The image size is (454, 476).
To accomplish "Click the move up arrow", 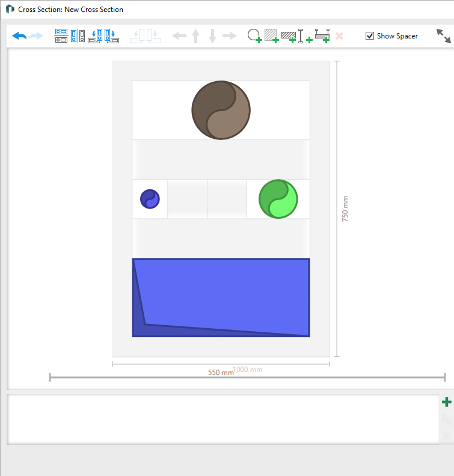I will pos(196,36).
